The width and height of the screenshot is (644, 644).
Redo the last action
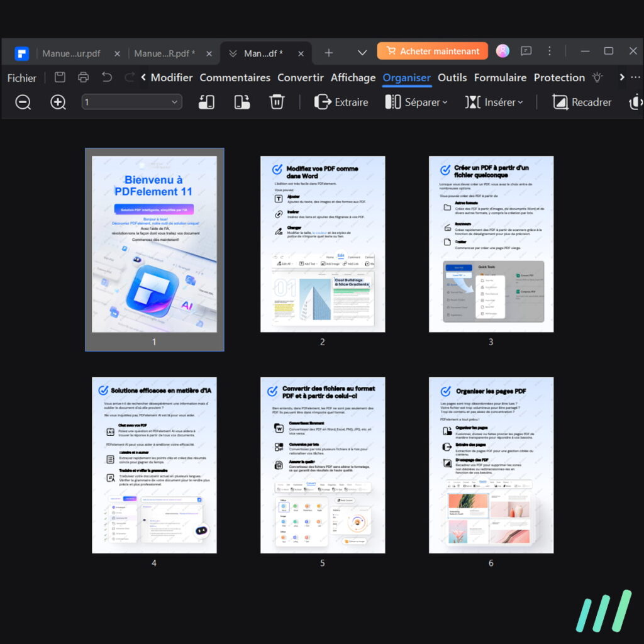coord(130,77)
